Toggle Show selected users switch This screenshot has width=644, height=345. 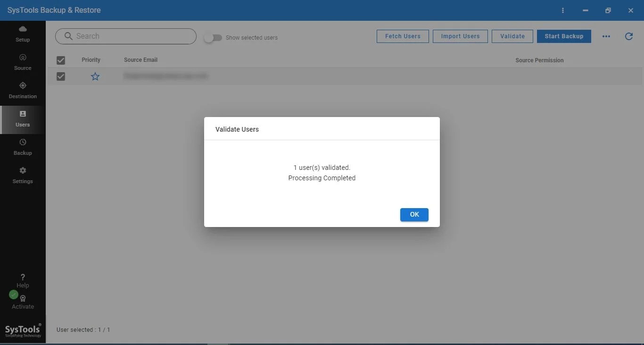pyautogui.click(x=213, y=38)
